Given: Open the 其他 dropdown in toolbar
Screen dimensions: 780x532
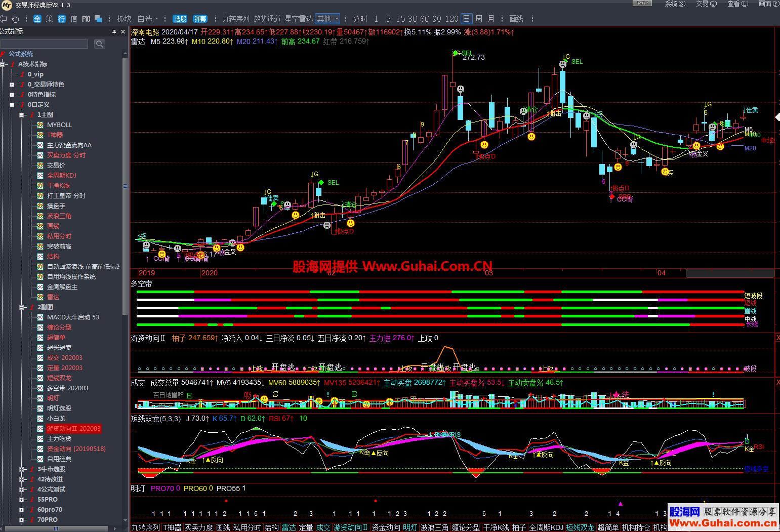Looking at the screenshot, I should click(x=327, y=19).
